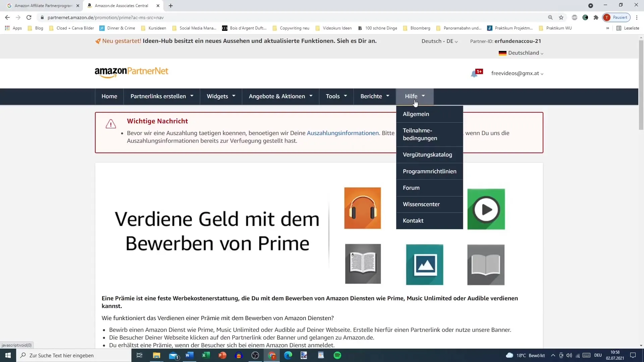644x362 pixels.
Task: Expand the Deutschland country dropdown
Action: (x=521, y=53)
